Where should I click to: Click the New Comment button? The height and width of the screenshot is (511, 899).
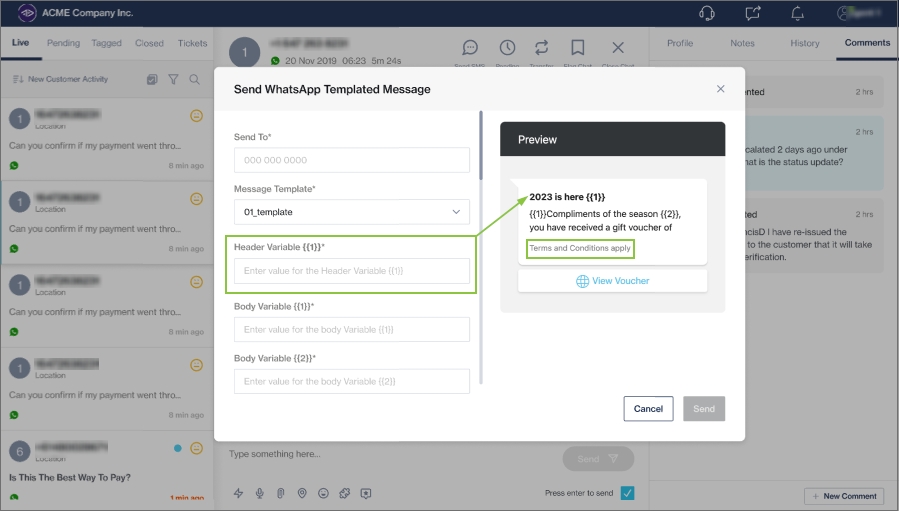pos(844,496)
